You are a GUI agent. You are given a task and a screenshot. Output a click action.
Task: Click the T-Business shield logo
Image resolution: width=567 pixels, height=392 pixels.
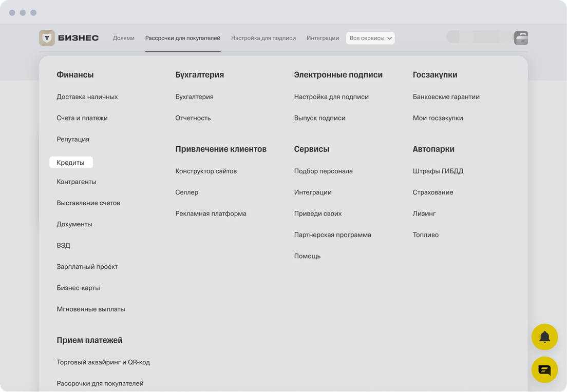[47, 38]
